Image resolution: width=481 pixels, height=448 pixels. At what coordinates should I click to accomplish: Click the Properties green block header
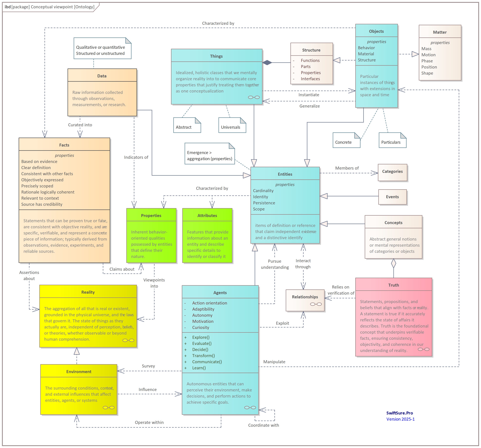[151, 215]
